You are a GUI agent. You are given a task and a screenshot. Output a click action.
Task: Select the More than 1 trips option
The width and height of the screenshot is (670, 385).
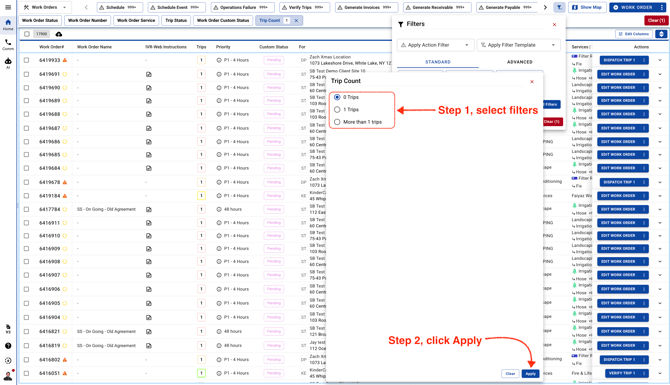[337, 122]
